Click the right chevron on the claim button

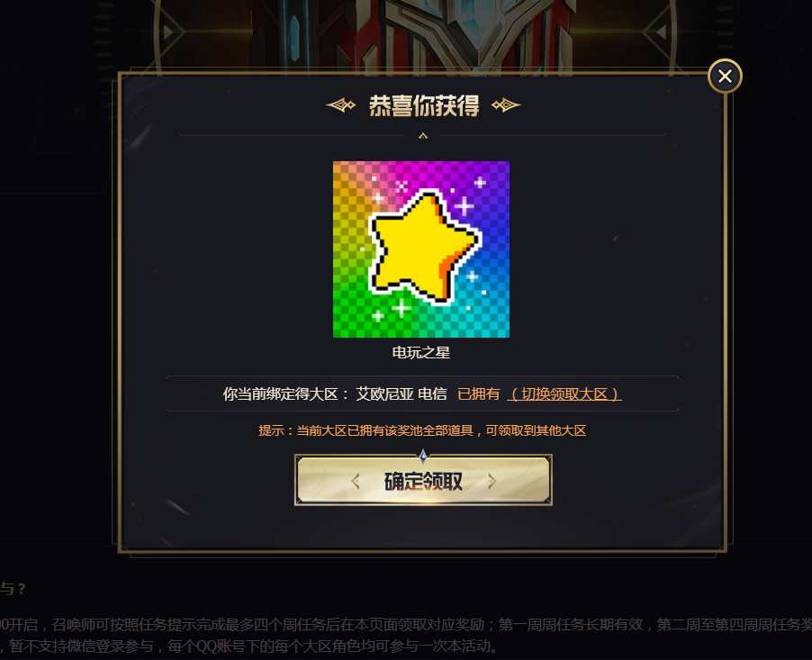(x=492, y=482)
